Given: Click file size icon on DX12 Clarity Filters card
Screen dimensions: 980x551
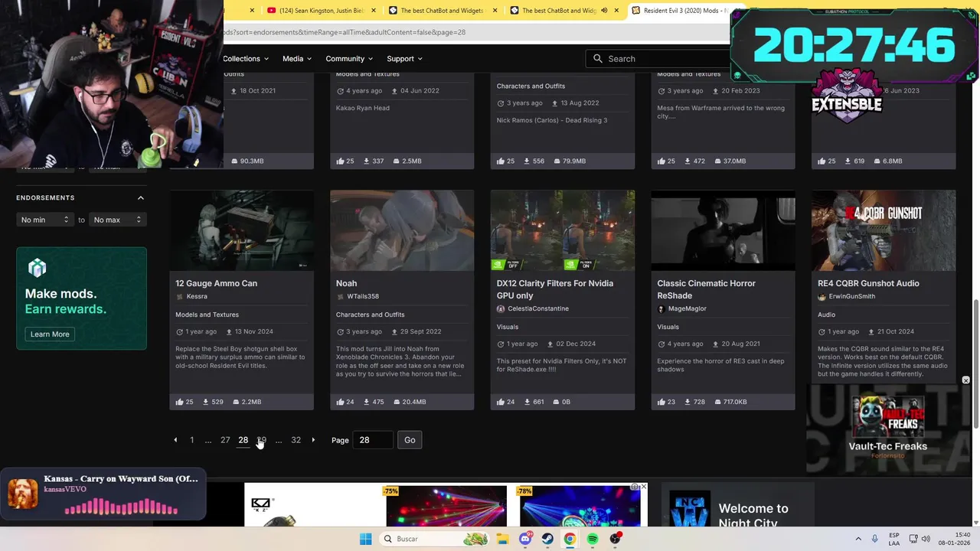Looking at the screenshot, I should pyautogui.click(x=557, y=402).
